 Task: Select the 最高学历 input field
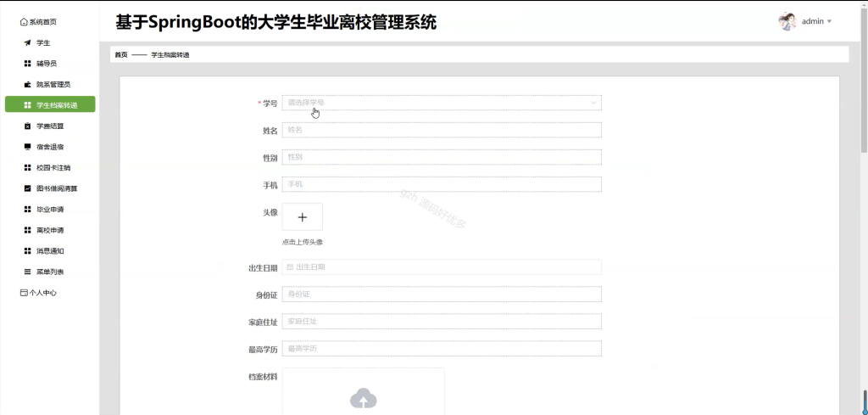(442, 349)
